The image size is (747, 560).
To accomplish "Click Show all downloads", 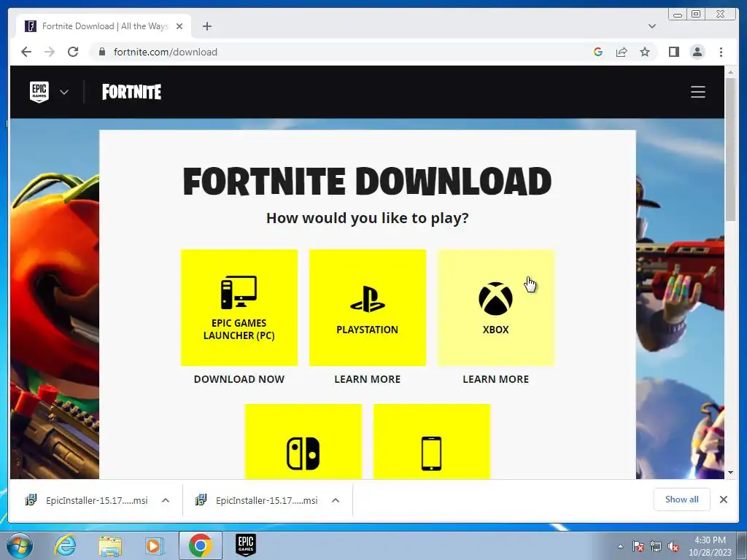I will tap(682, 499).
